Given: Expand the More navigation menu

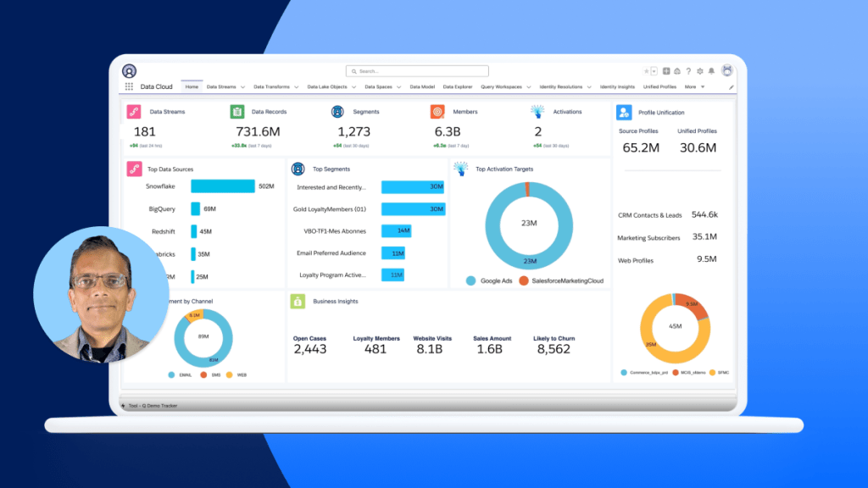Looking at the screenshot, I should tap(693, 86).
